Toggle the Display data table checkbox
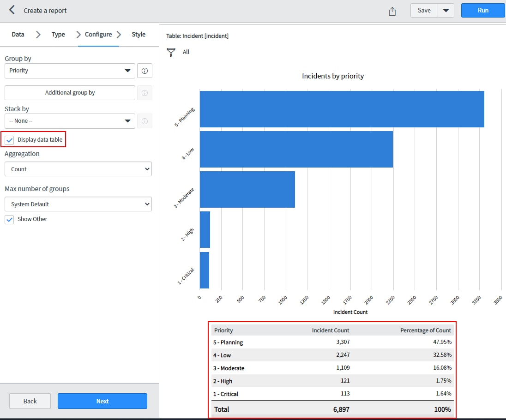This screenshot has width=506, height=420. pos(10,140)
